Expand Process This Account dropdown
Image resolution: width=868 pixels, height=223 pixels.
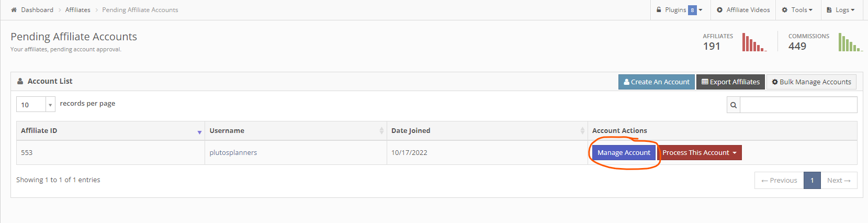pos(700,153)
